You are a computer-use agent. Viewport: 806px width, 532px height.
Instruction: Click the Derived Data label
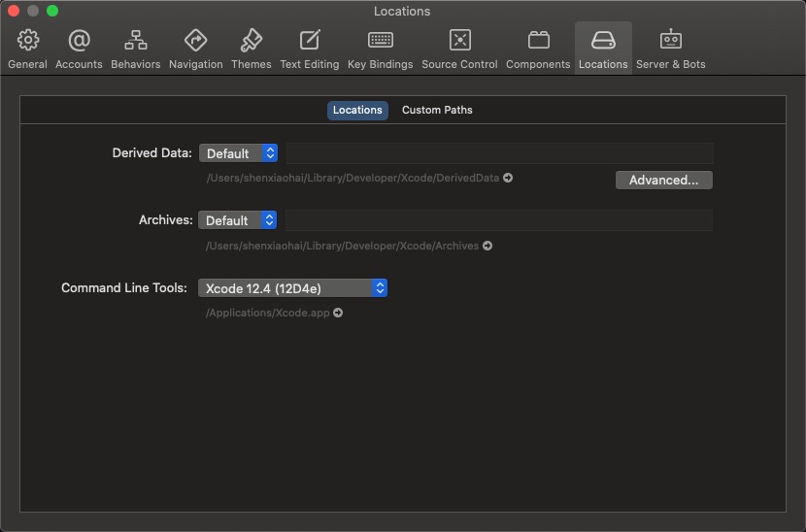pos(152,152)
